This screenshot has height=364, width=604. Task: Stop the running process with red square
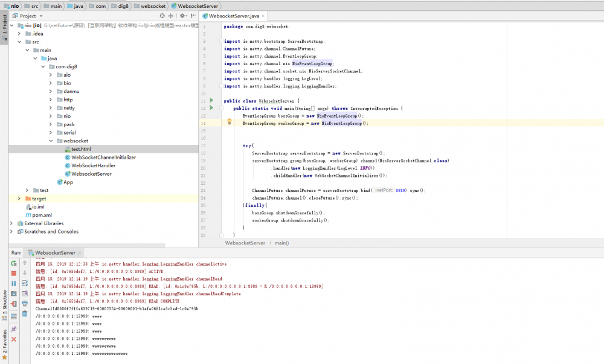tap(13, 273)
